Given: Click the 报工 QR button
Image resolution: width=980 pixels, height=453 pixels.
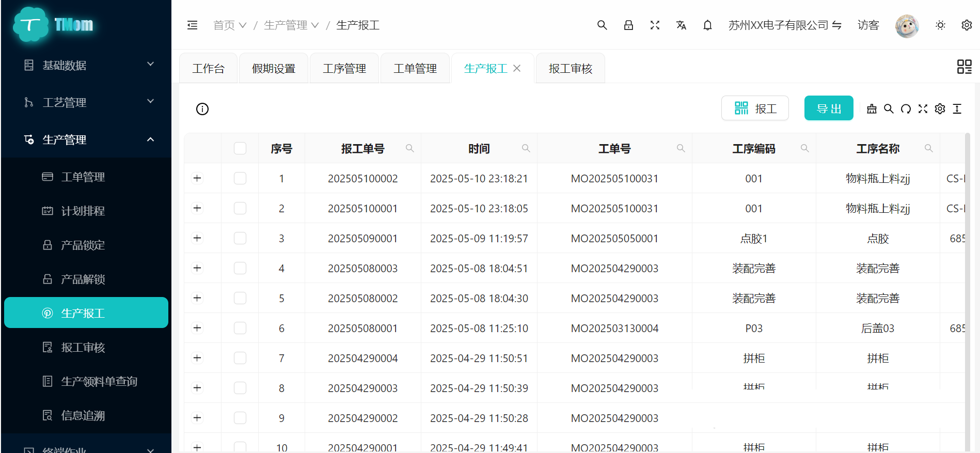Looking at the screenshot, I should (755, 108).
